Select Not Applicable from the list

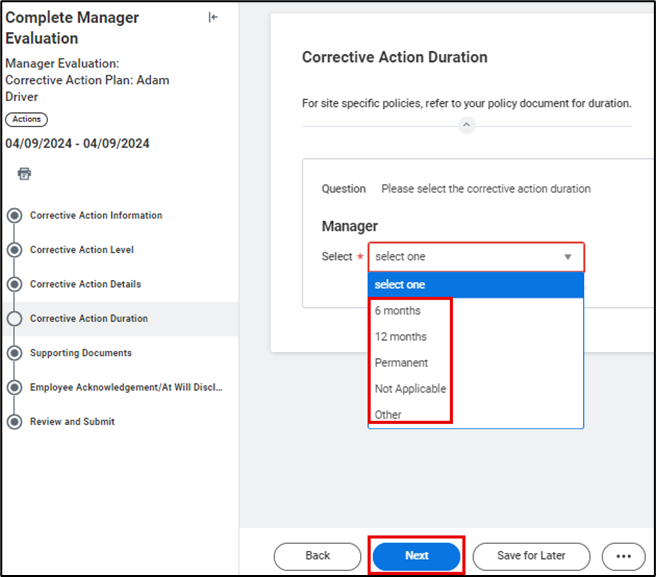point(410,389)
